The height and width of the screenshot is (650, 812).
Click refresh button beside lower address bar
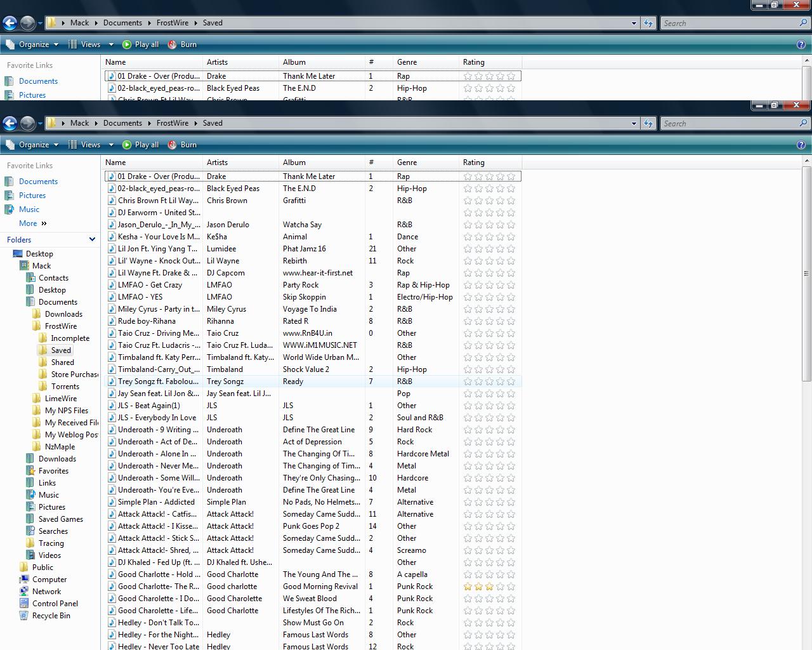tap(648, 123)
